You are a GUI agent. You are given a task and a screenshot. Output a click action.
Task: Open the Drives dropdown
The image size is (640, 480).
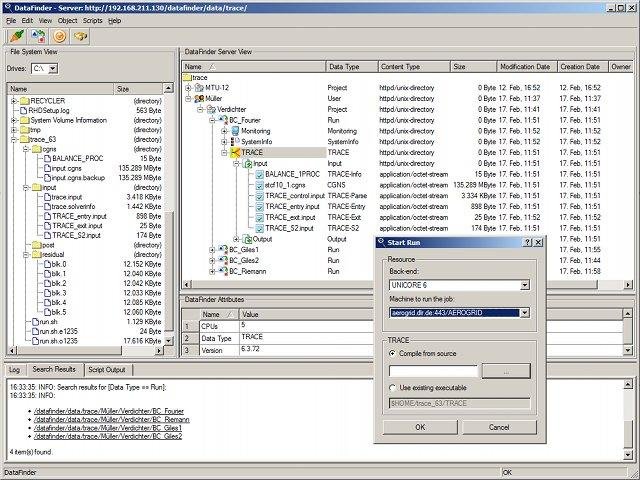tap(52, 68)
